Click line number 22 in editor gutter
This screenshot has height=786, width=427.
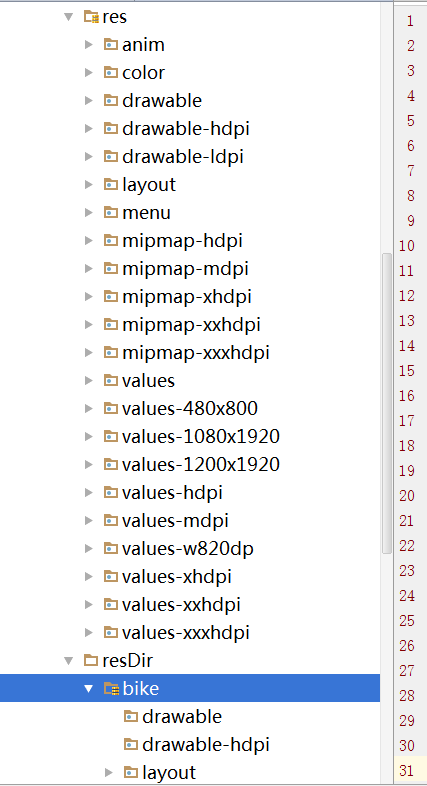pyautogui.click(x=407, y=546)
